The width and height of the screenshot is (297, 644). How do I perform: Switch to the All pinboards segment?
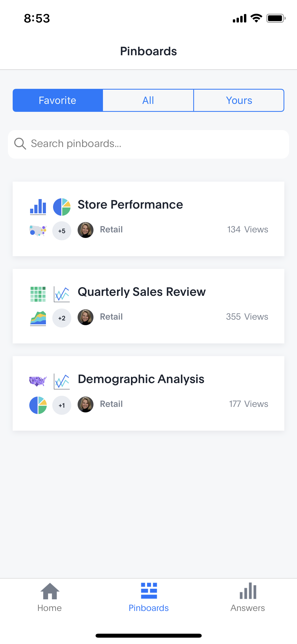coord(148,100)
